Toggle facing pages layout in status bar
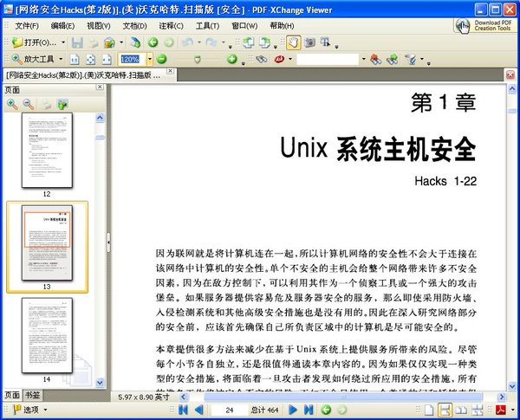The image size is (520, 420). tap(461, 410)
